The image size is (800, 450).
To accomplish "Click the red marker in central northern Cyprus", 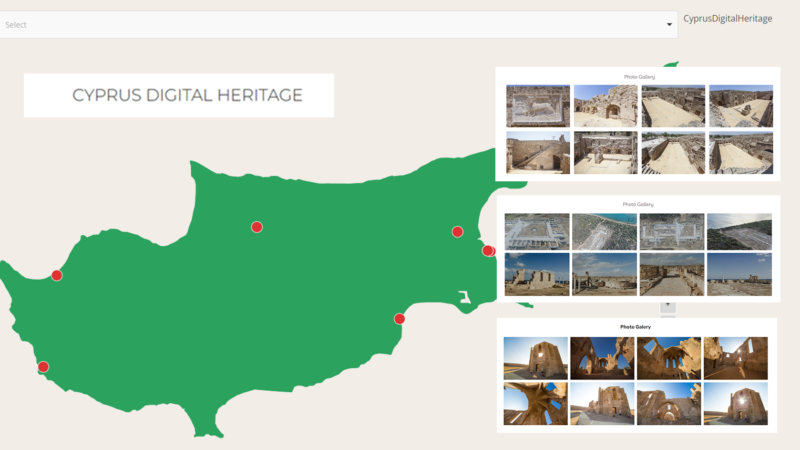I will coord(256,227).
